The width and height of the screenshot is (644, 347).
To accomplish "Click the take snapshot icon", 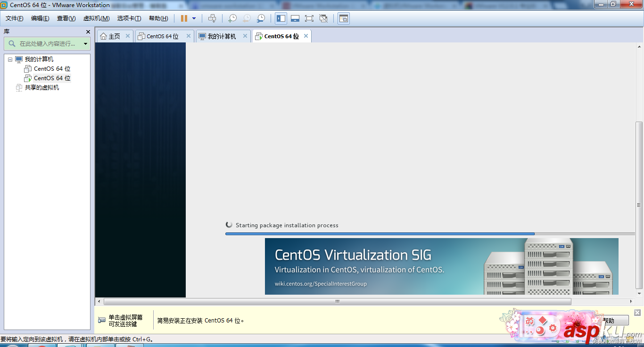I will 232,18.
